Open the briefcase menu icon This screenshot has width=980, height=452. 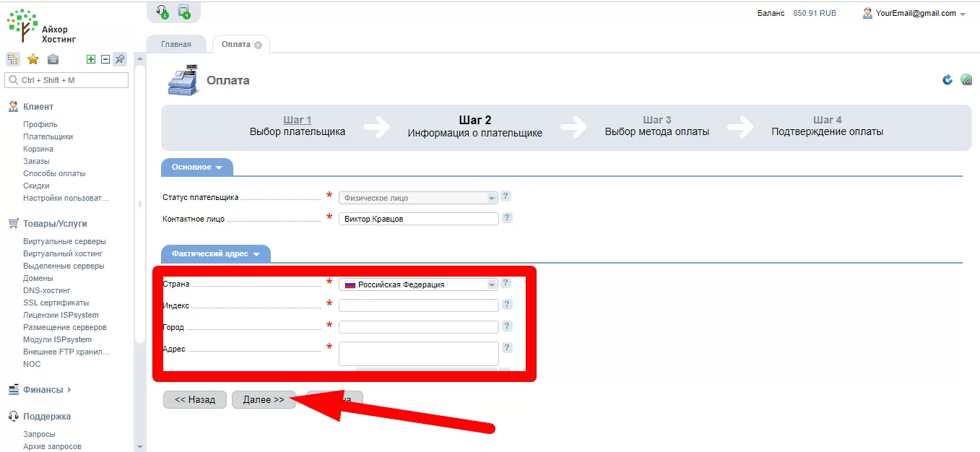coord(53,59)
